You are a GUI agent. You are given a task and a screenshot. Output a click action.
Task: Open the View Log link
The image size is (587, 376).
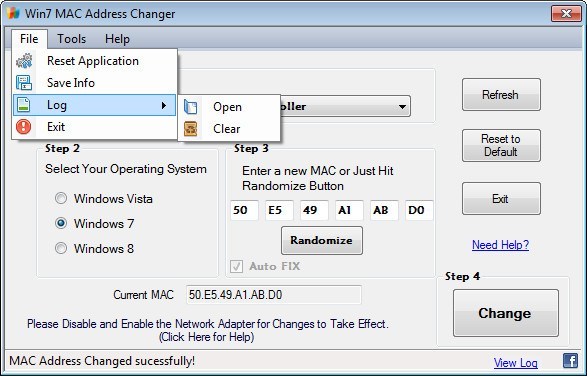[x=515, y=363]
